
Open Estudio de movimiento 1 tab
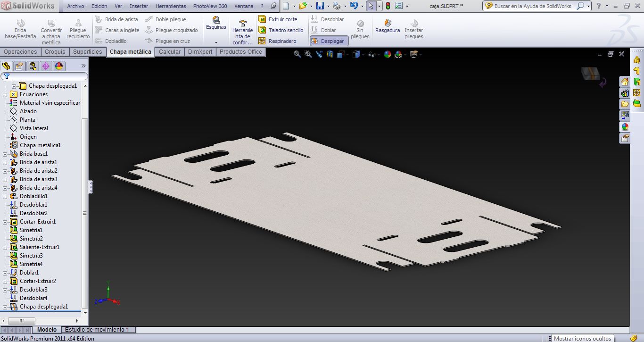(x=97, y=330)
